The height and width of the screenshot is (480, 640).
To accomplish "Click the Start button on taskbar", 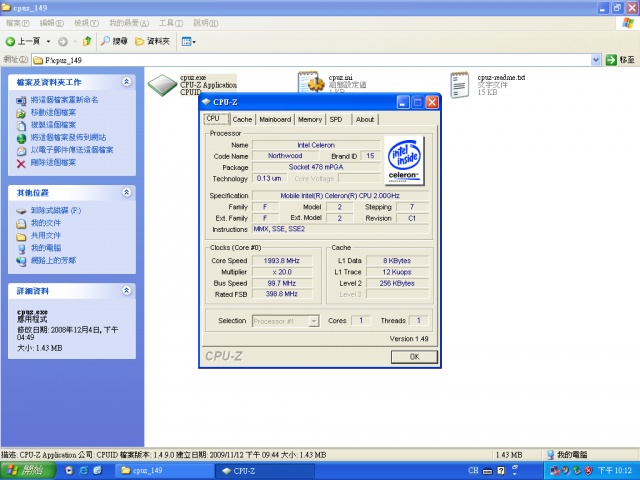I will pos(28,471).
